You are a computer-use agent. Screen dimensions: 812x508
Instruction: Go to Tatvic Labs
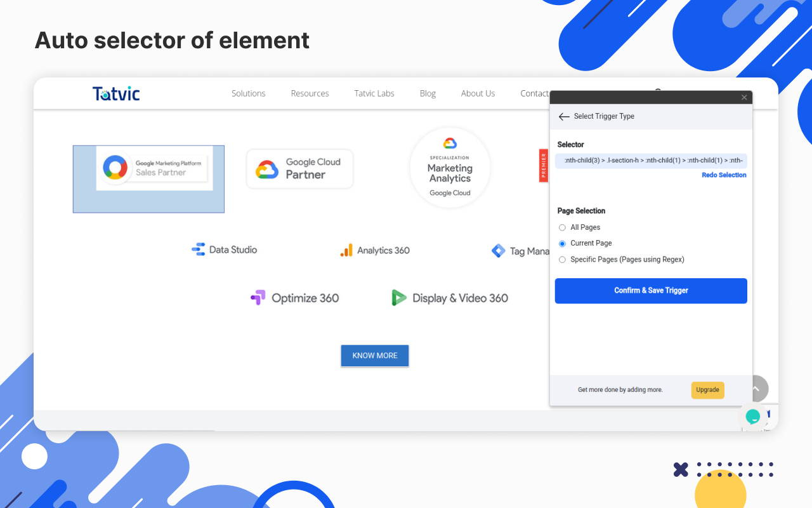point(374,93)
